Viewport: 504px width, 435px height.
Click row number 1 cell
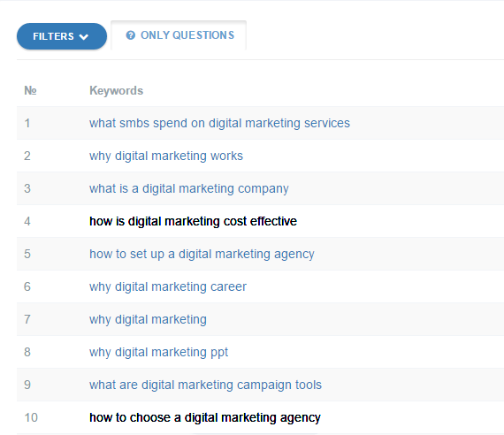pyautogui.click(x=27, y=123)
